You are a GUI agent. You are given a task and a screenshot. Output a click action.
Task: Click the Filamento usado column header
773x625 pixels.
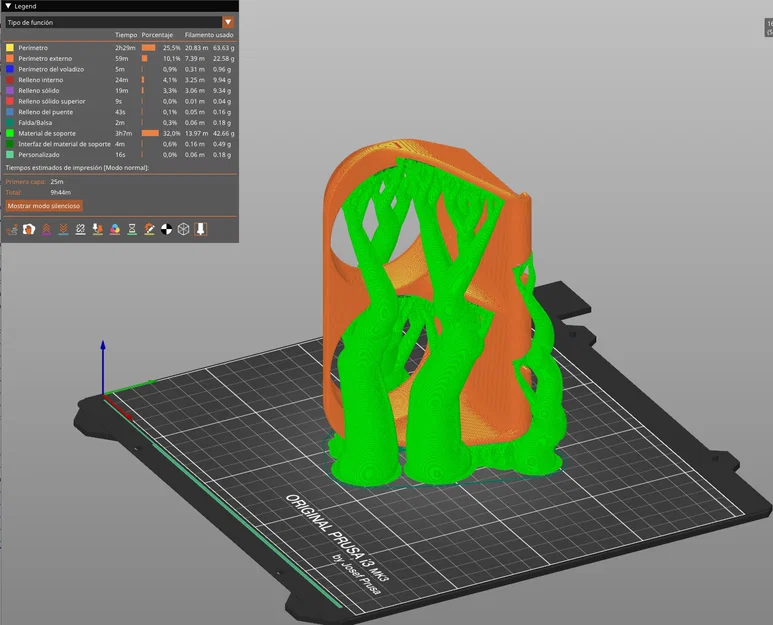pyautogui.click(x=209, y=35)
